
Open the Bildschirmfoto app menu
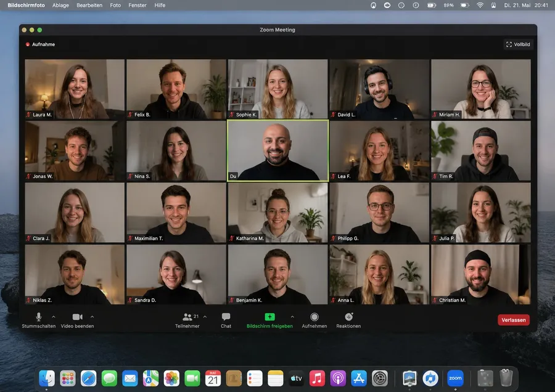pyautogui.click(x=26, y=6)
